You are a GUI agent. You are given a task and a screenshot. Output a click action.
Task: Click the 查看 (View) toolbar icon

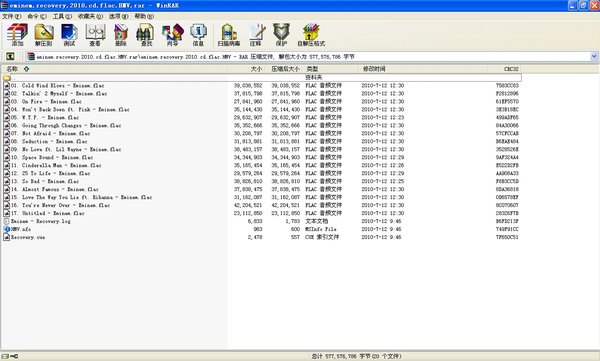[95, 34]
